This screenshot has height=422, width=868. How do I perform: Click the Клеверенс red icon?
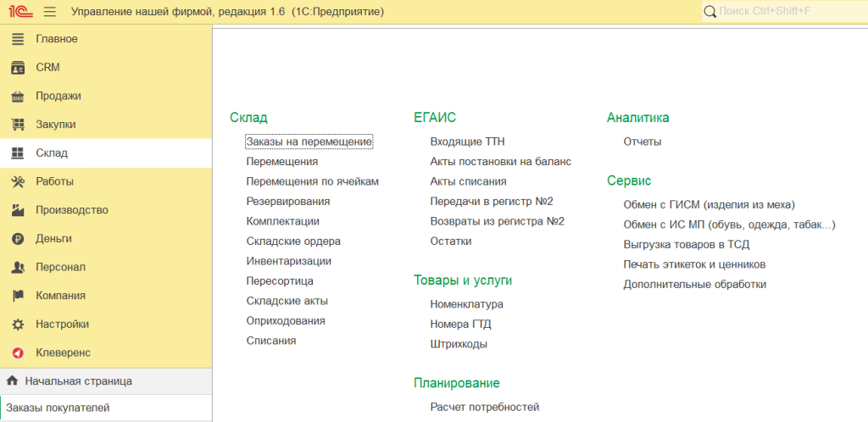click(x=19, y=353)
